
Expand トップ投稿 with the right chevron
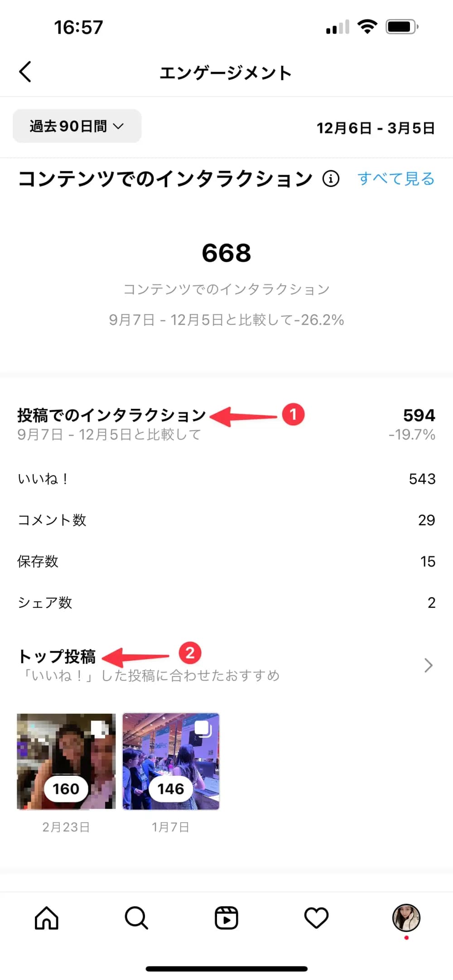pyautogui.click(x=428, y=665)
